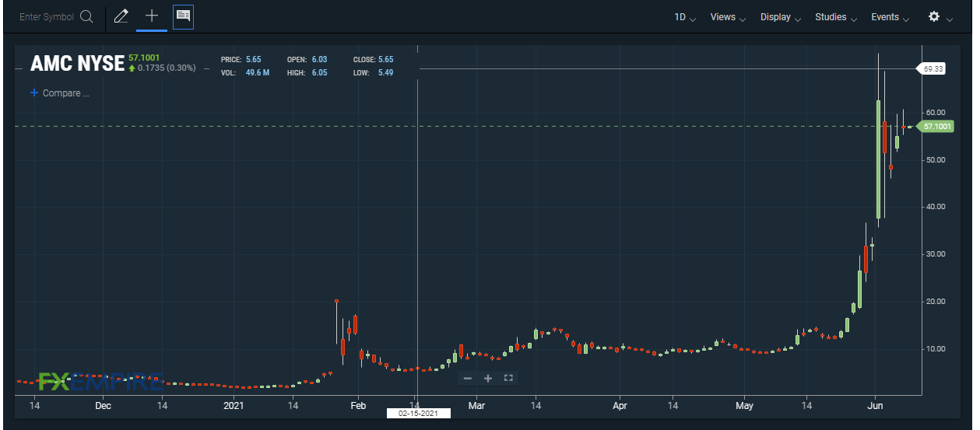Click the 0.1735 (0.30%) change text
The height and width of the screenshot is (430, 980).
tap(167, 68)
